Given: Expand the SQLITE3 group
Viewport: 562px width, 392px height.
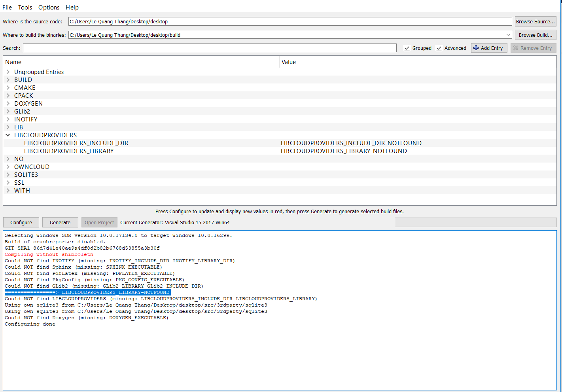Looking at the screenshot, I should [x=8, y=174].
